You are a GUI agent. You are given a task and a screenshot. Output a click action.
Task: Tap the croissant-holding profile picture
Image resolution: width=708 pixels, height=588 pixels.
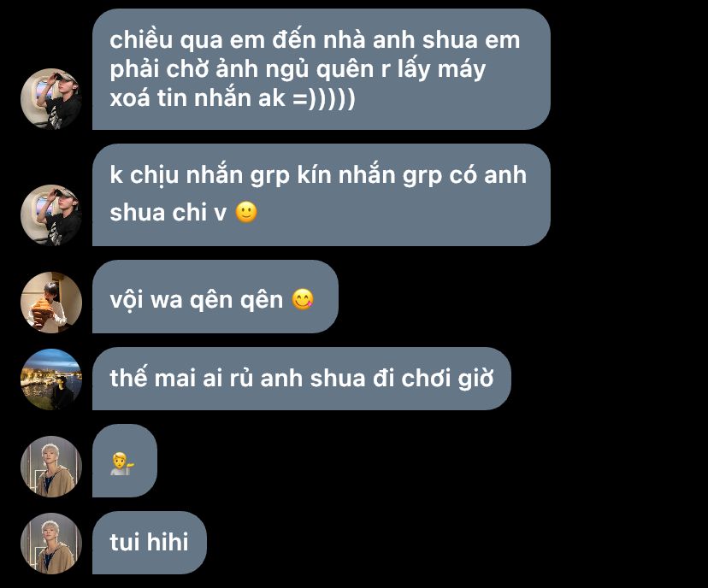click(51, 302)
